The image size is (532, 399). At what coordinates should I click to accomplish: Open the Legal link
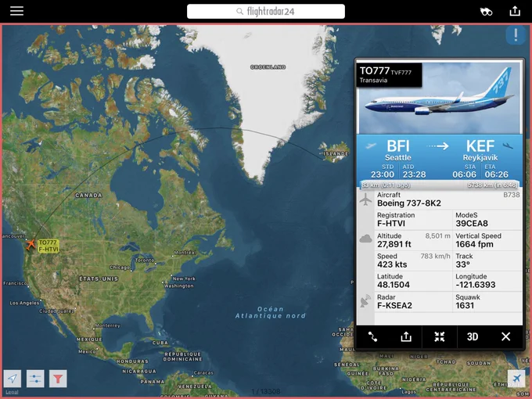(x=12, y=392)
